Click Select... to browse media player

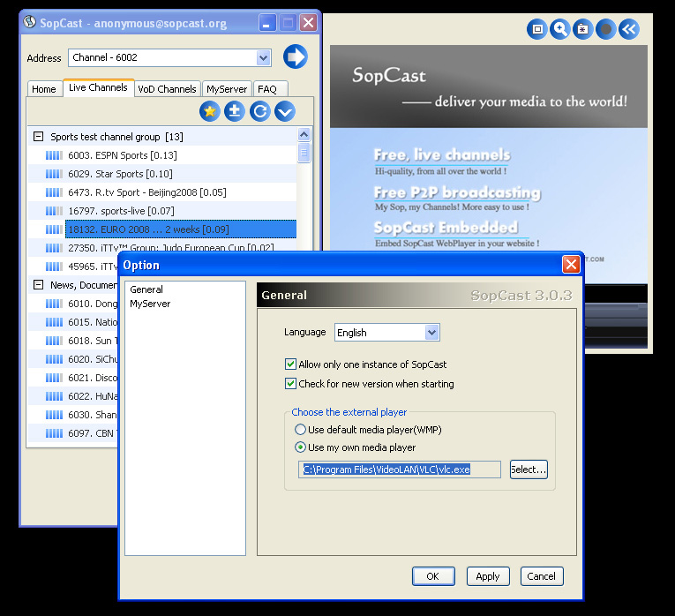pyautogui.click(x=529, y=470)
